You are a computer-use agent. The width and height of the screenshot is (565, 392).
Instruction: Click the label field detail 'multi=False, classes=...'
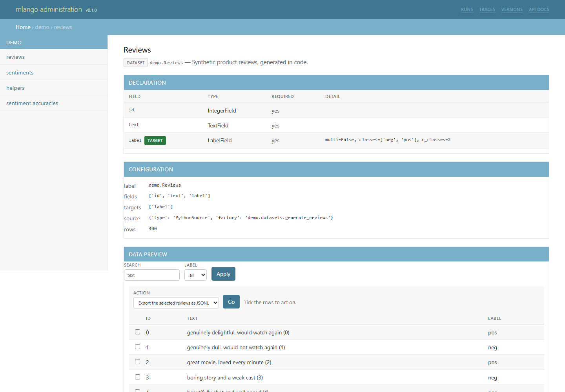tap(388, 140)
